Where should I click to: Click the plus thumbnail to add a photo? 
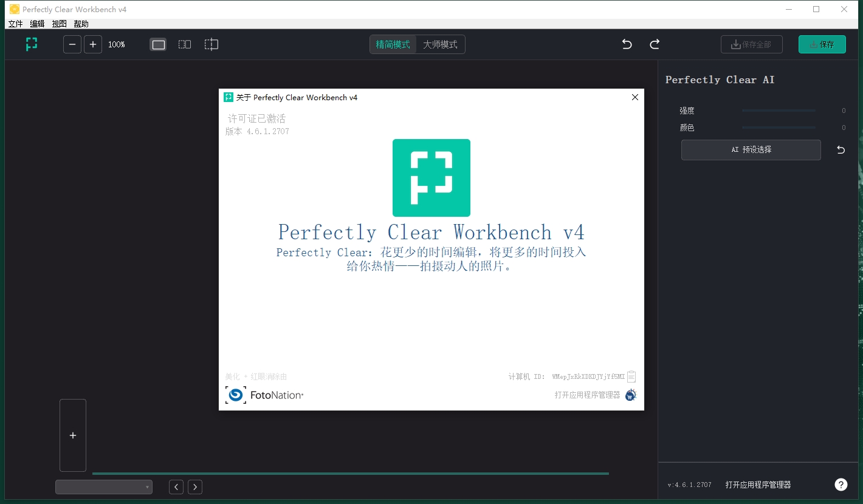[x=72, y=435]
